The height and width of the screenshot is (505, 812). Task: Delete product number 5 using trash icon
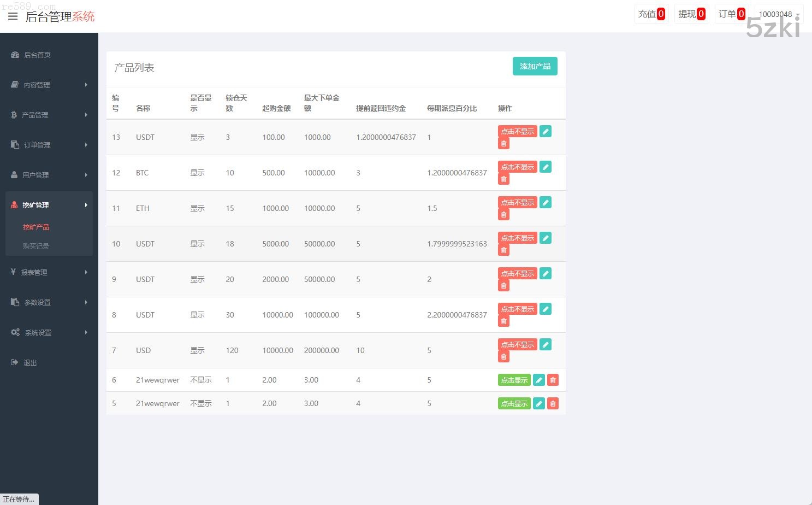coord(553,403)
